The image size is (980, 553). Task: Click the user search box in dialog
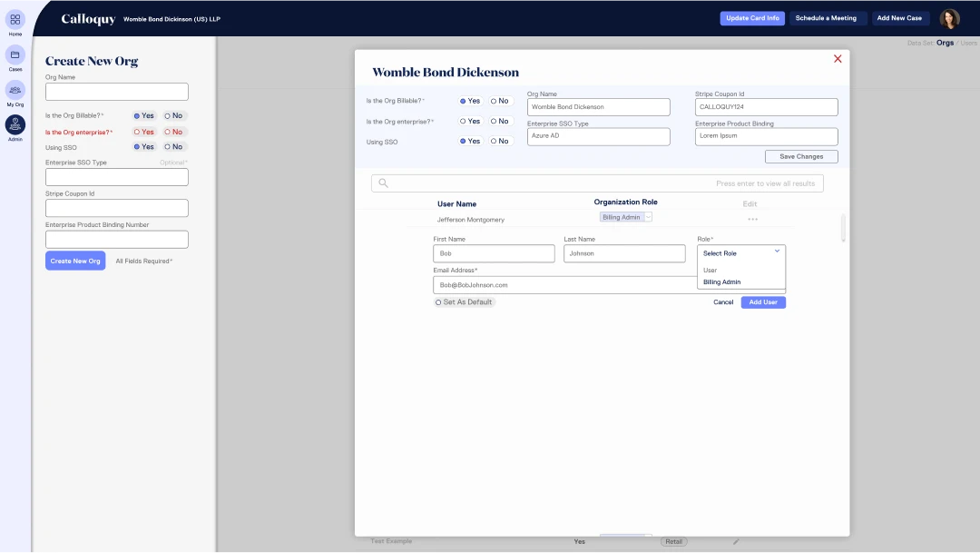[597, 183]
